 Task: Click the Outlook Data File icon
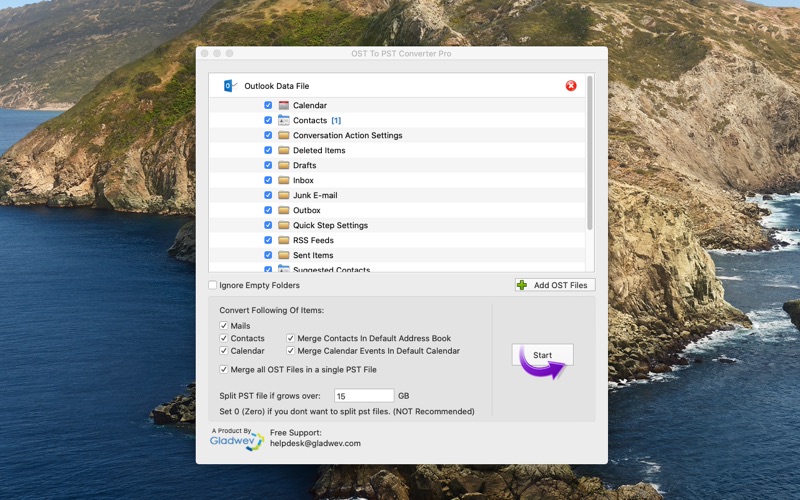pyautogui.click(x=230, y=86)
